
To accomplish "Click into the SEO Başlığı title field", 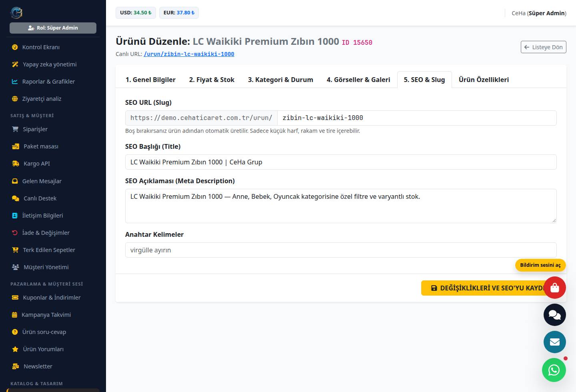I will (x=341, y=162).
